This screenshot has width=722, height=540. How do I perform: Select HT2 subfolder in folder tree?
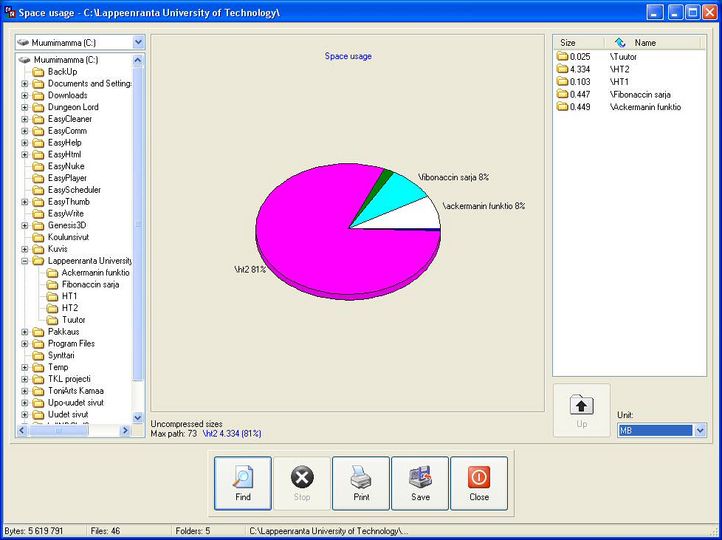tap(70, 308)
